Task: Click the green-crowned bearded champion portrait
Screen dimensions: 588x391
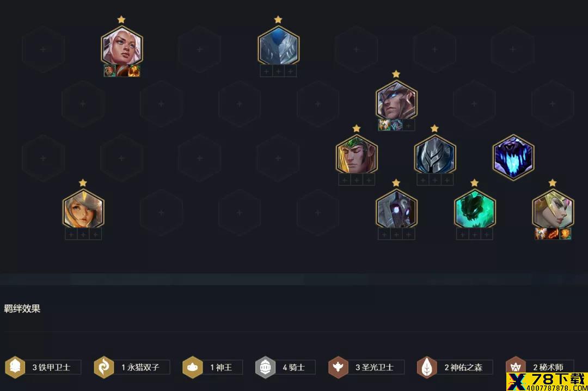Action: tap(356, 155)
